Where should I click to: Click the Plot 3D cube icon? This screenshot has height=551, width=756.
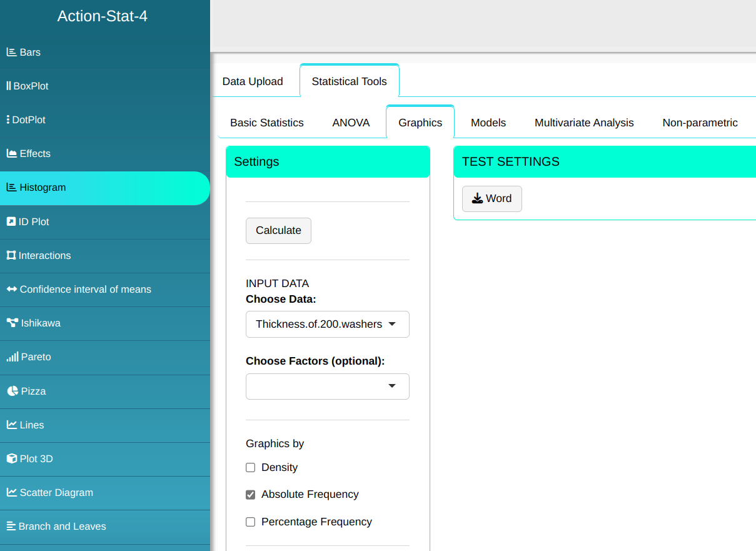coord(11,459)
